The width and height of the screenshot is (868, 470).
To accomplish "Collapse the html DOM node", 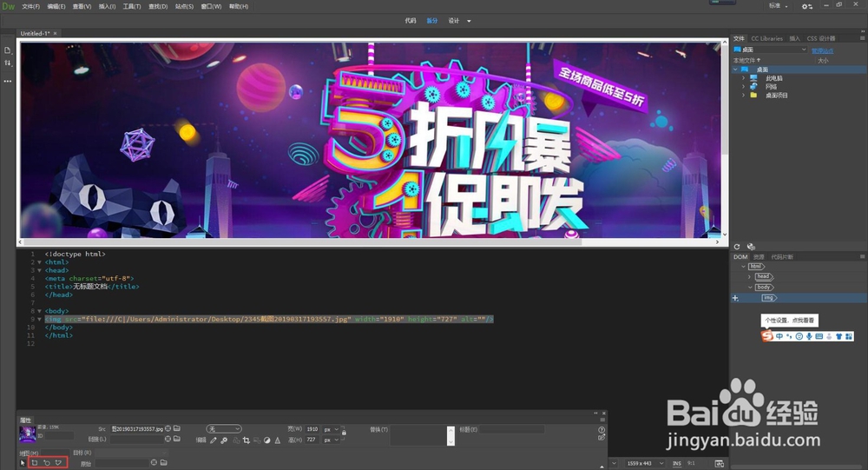I will tap(744, 267).
